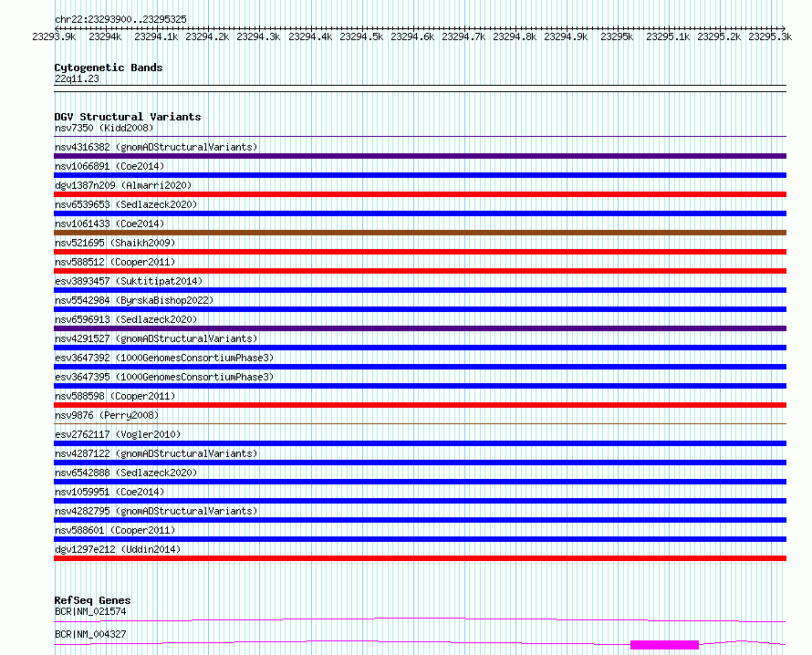Click the red bar under dgv1297e212
The height and width of the screenshot is (655, 812).
(420, 558)
